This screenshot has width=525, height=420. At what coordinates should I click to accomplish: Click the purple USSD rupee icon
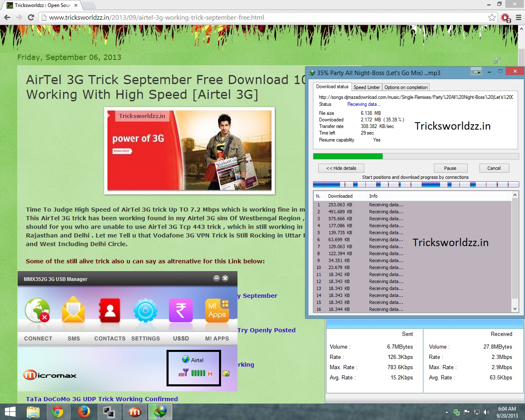[x=181, y=310]
